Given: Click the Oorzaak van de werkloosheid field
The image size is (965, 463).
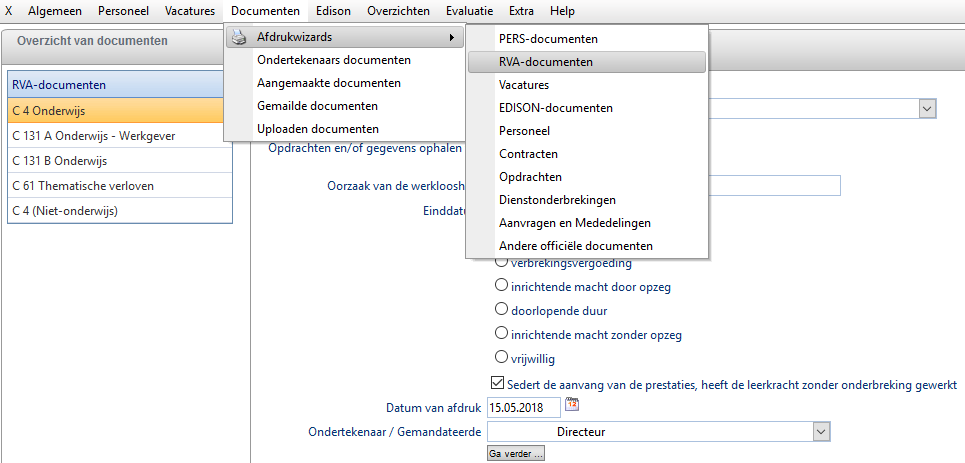Looking at the screenshot, I should [x=775, y=185].
